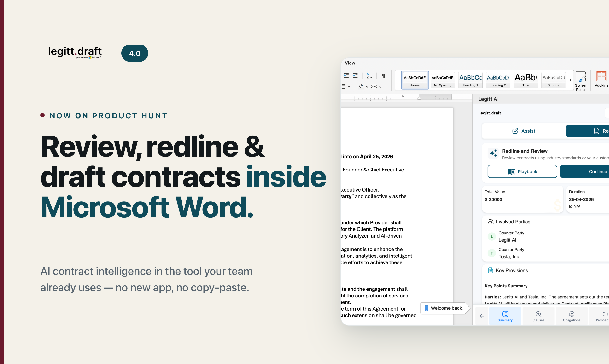
Task: Apply the No Spacing style
Action: coord(443,80)
